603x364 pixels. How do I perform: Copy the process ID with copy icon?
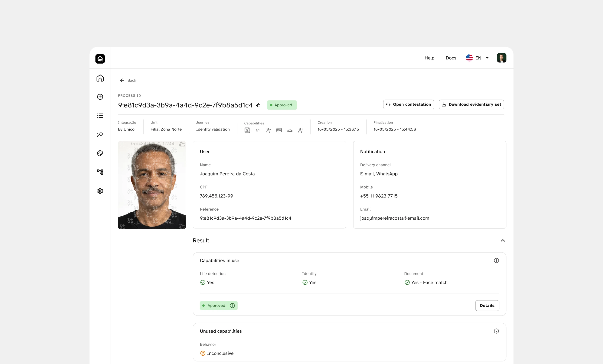[258, 105]
